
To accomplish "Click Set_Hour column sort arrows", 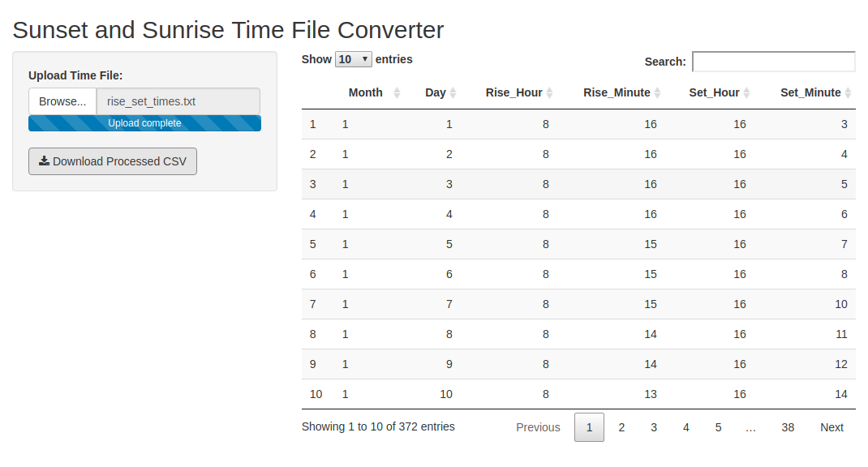I will [746, 93].
